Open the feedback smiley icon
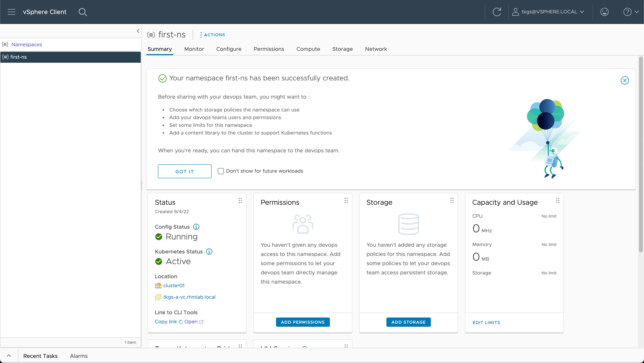 [x=604, y=12]
